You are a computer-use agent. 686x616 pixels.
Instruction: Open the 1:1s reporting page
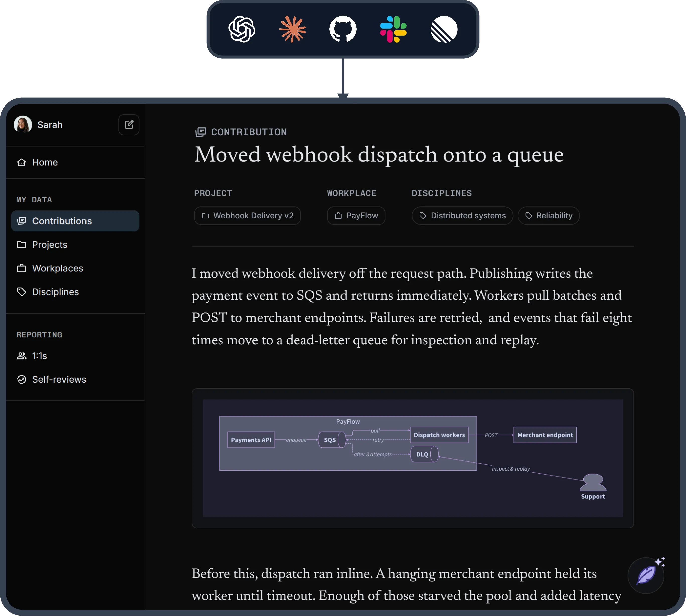[75, 356]
